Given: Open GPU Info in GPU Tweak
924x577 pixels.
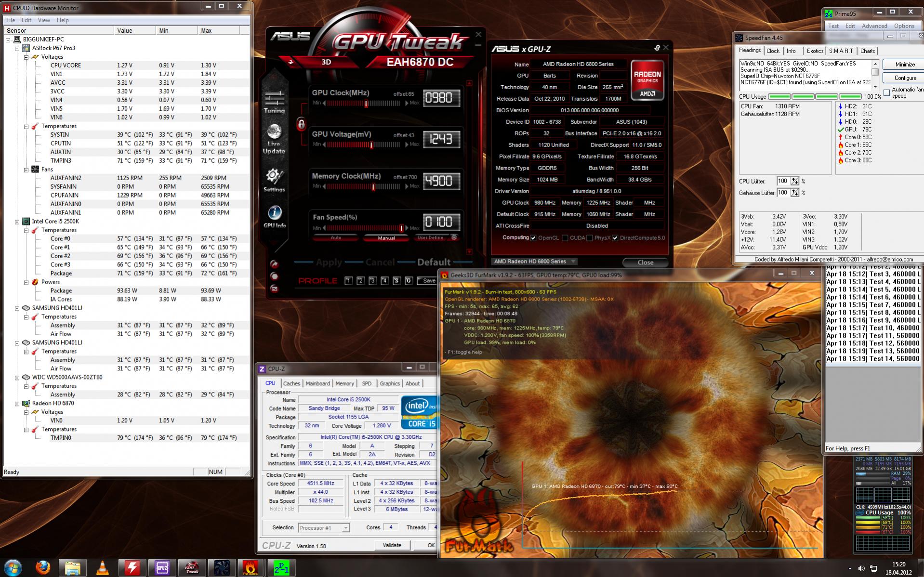Looking at the screenshot, I should [275, 217].
